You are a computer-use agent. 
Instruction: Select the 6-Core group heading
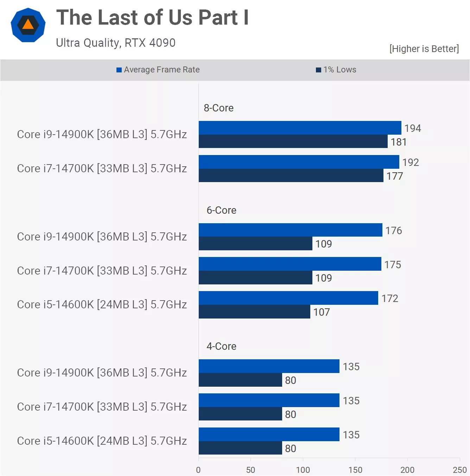[x=221, y=210]
